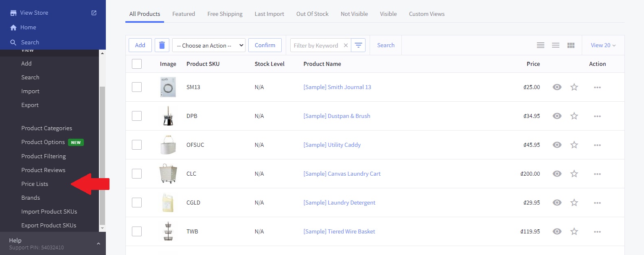This screenshot has width=644, height=255.
Task: Open View Store external link icon
Action: (x=94, y=13)
